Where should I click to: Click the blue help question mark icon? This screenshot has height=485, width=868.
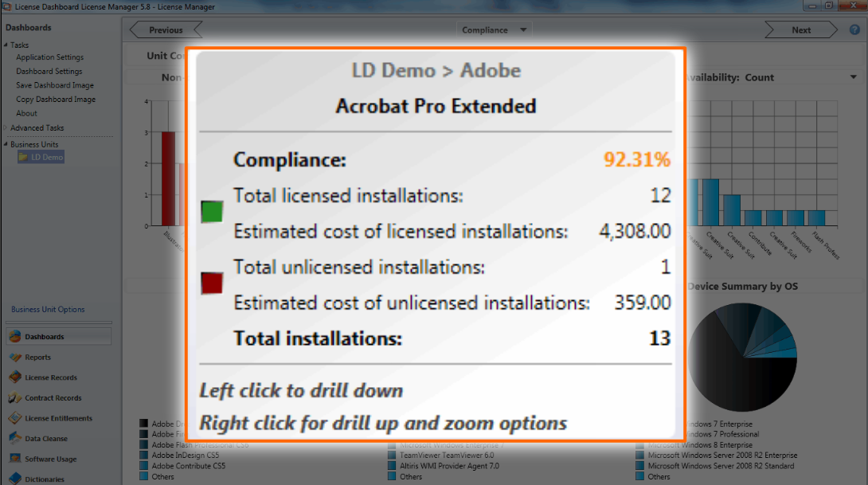point(854,30)
